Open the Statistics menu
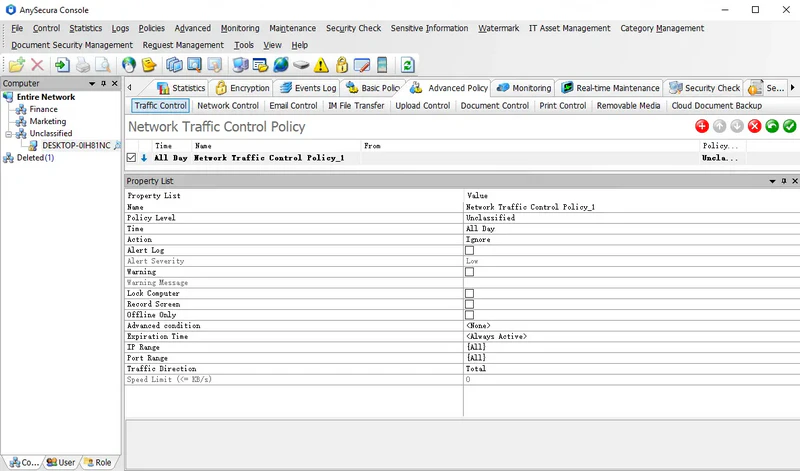 click(x=86, y=28)
